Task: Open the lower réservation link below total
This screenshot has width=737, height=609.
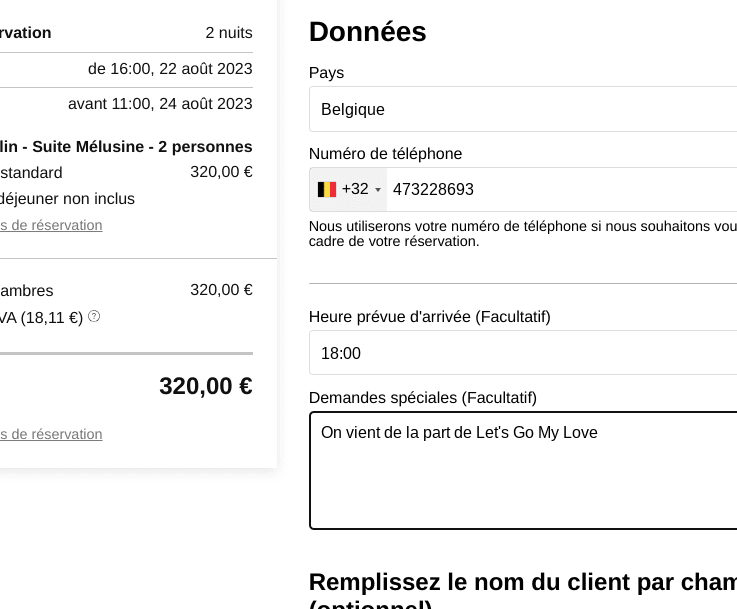Action: [51, 434]
